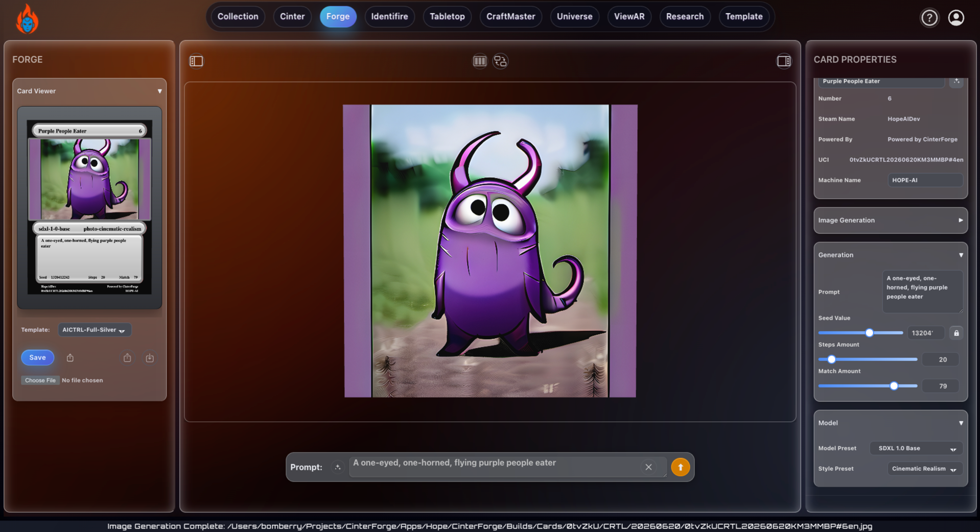Open the Model Preset SDXL 1.0 Base dropdown
This screenshot has width=980, height=532.
click(x=916, y=448)
